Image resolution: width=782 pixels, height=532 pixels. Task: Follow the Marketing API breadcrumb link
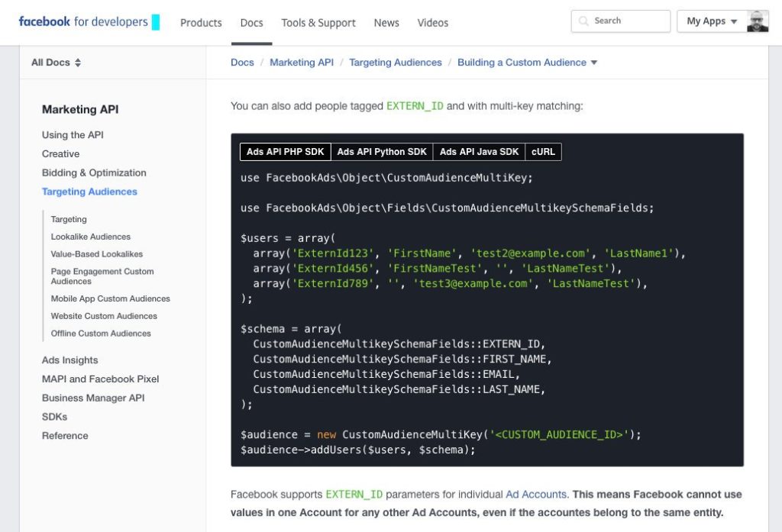coord(302,63)
